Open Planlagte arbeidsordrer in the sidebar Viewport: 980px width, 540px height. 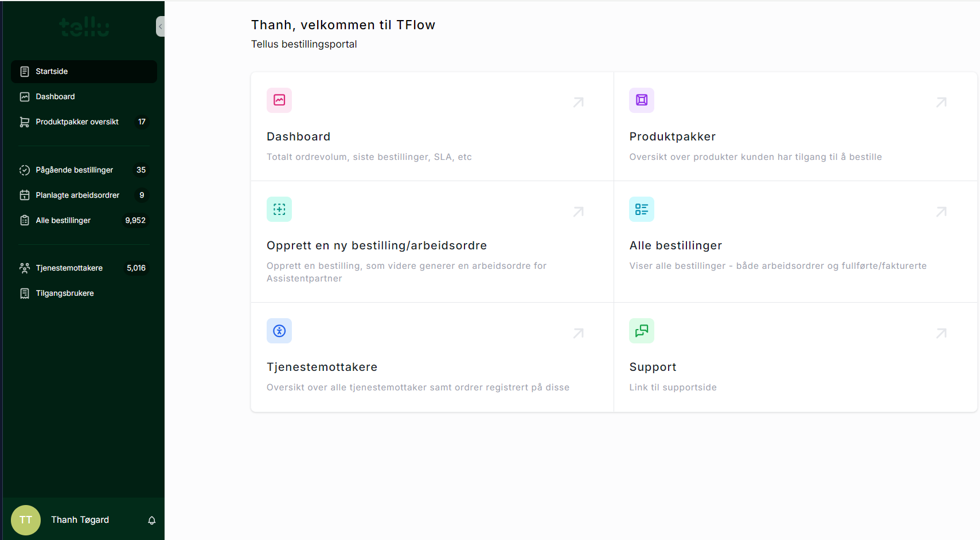pos(77,195)
